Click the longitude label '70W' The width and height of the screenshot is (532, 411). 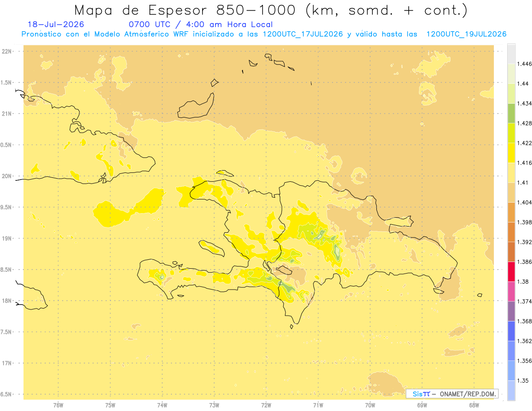coord(370,405)
